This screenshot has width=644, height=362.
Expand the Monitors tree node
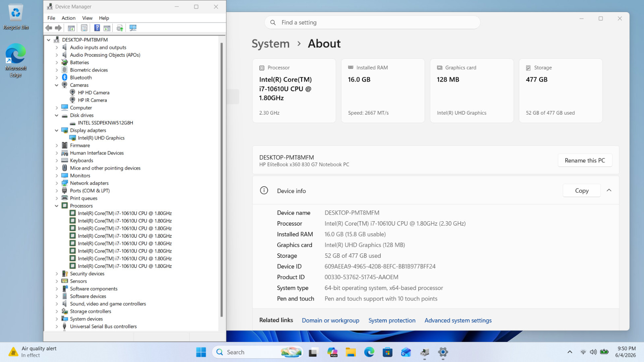click(x=57, y=176)
